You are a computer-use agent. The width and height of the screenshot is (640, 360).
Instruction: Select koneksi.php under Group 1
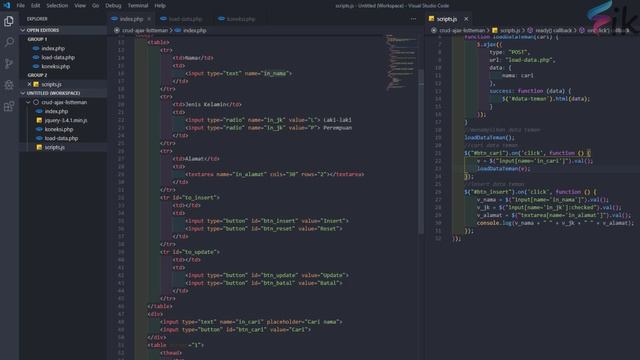coord(56,66)
